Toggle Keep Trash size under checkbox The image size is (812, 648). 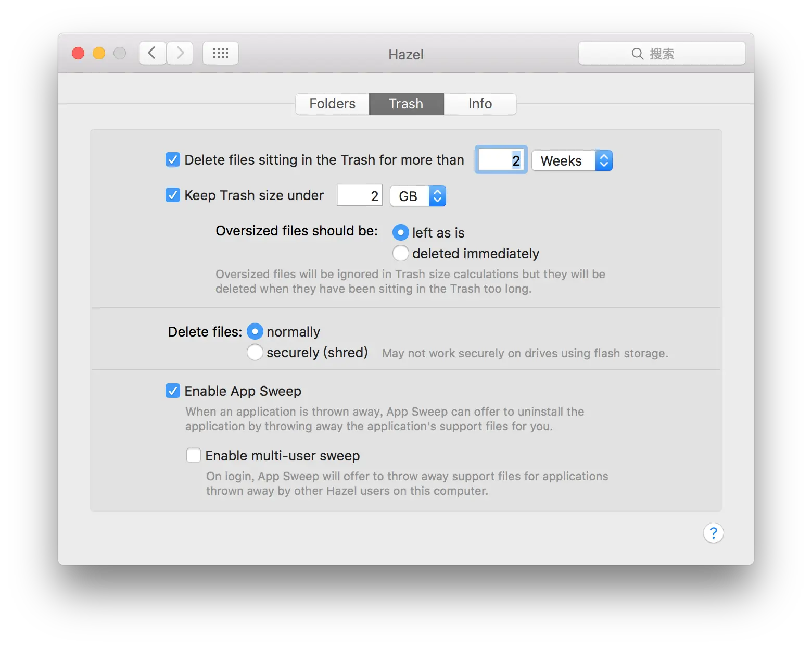coord(173,195)
